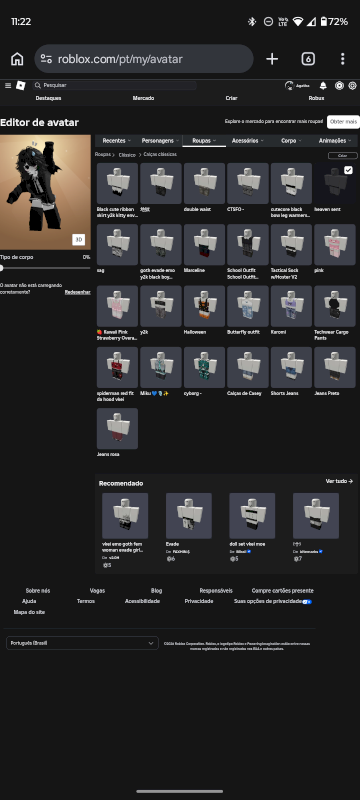Viewport: 360px width, 800px height.
Task: Click the Redesenhar link
Action: click(x=78, y=292)
